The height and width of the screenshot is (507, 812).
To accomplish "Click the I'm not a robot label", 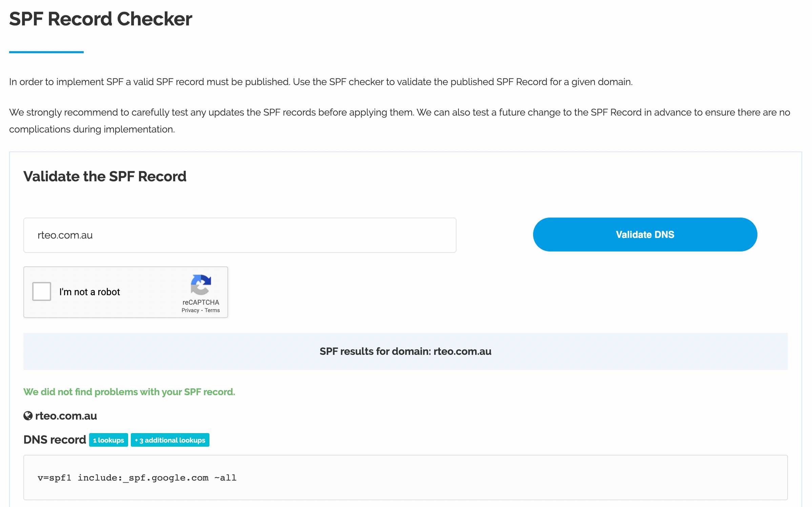I will click(89, 292).
